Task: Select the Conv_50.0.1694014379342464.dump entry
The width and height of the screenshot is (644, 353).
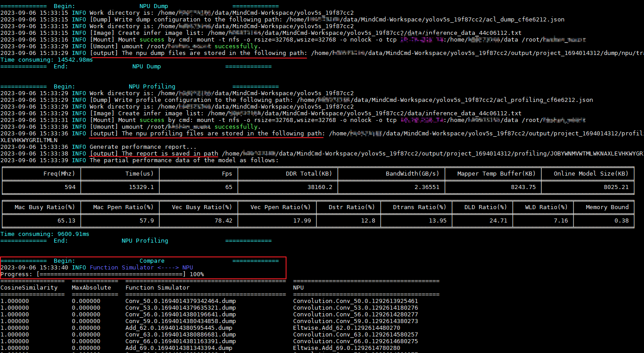Action: pos(180,301)
